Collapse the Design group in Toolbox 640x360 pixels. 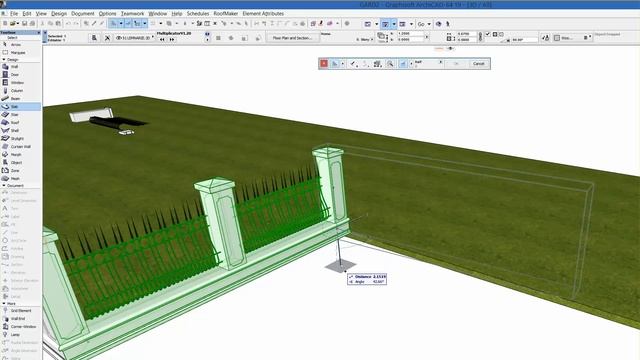(x=4, y=60)
